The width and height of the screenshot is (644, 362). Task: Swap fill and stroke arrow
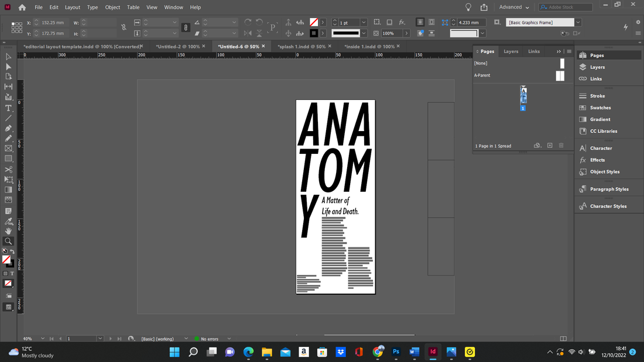[x=12, y=251]
